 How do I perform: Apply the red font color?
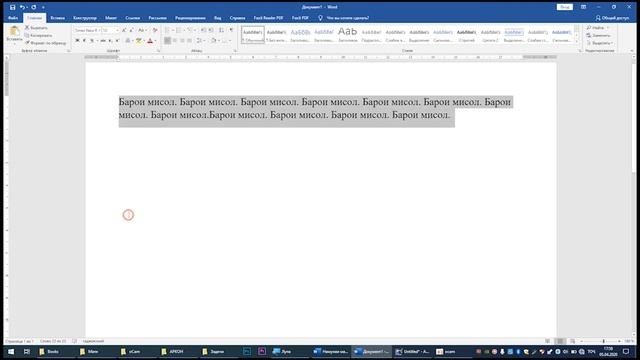[150, 40]
